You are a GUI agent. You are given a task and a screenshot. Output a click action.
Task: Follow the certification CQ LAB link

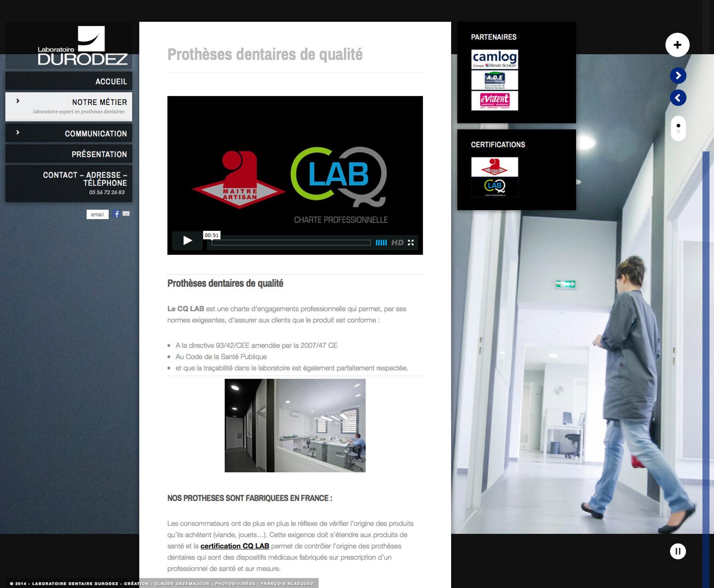235,546
